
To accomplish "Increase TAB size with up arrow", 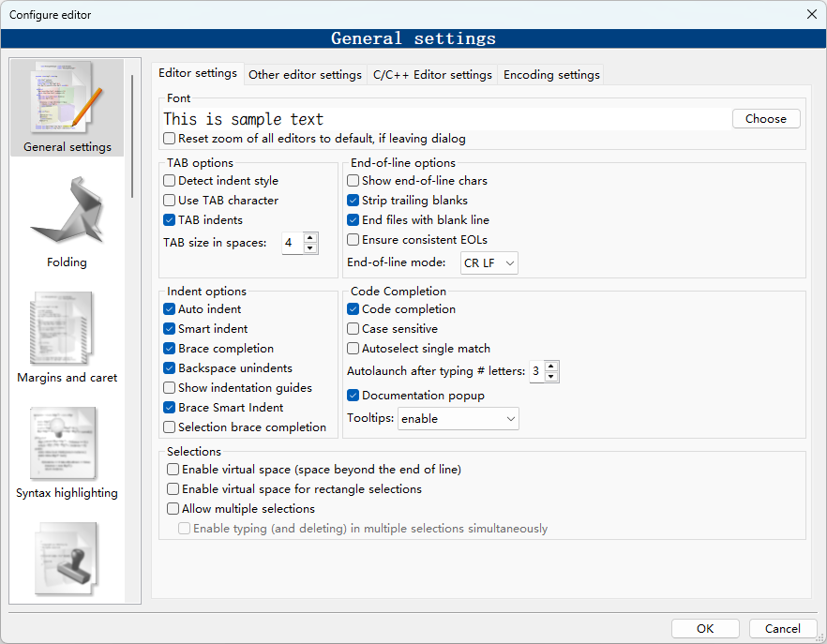I will click(310, 238).
